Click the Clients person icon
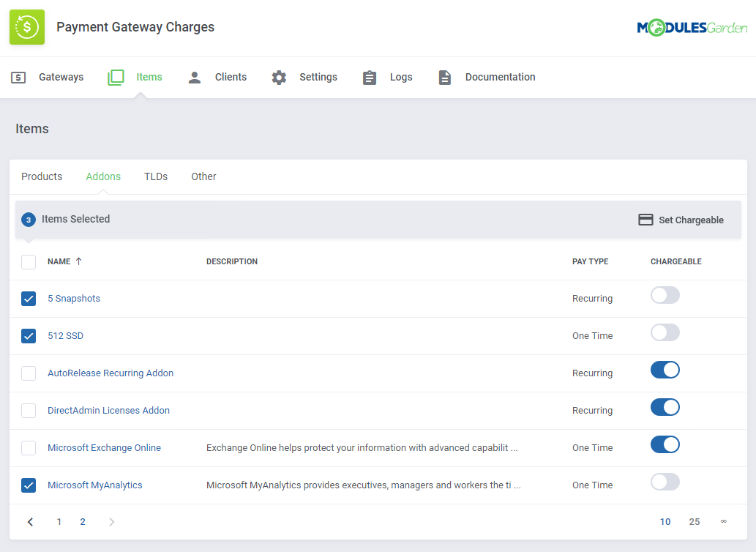The image size is (756, 552). coord(195,78)
